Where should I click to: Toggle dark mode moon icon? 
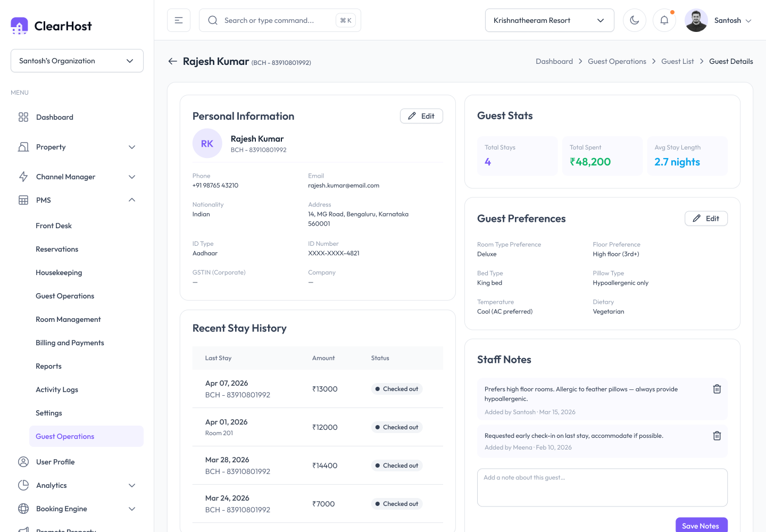pos(635,20)
